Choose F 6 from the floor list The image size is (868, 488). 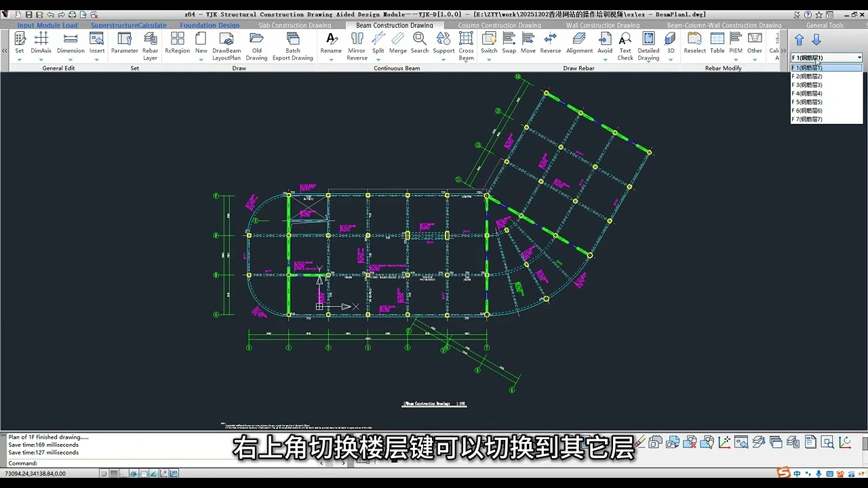coord(827,110)
